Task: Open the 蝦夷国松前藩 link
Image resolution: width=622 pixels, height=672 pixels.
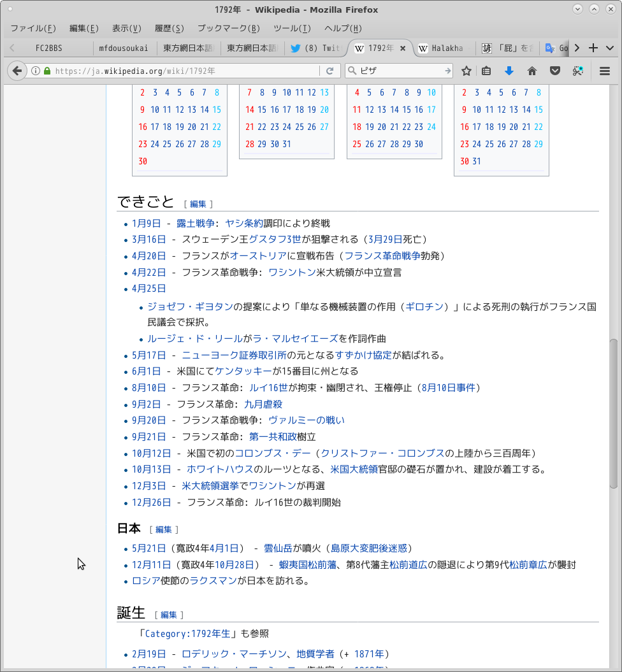Action: tap(307, 565)
